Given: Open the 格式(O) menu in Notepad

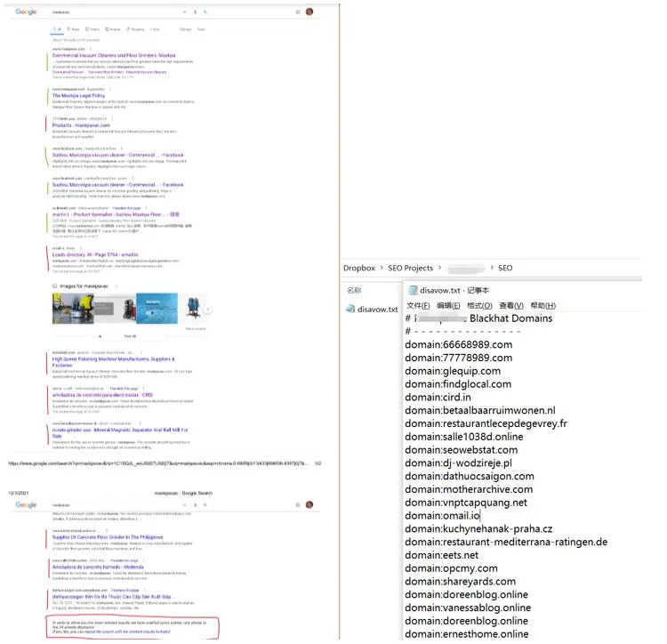Looking at the screenshot, I should tap(480, 305).
